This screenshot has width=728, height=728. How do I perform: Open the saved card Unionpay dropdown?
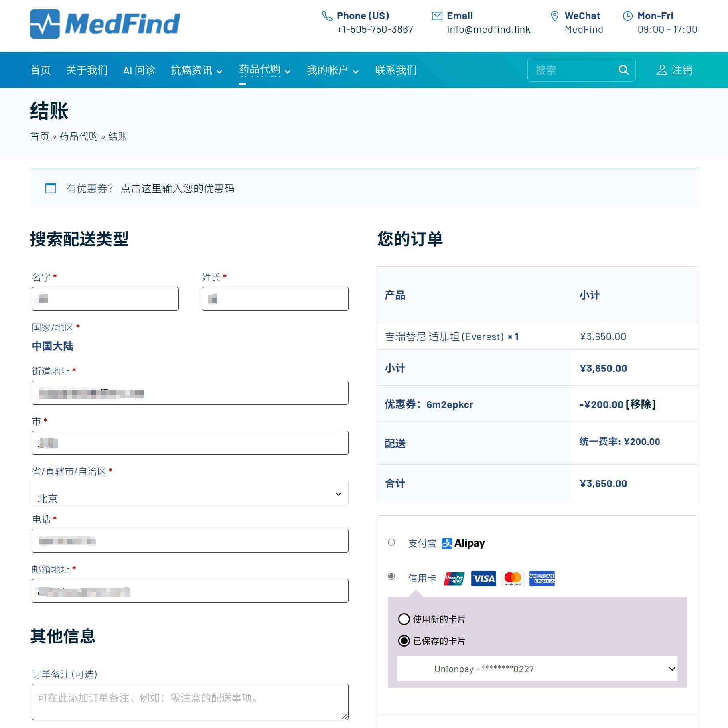point(537,669)
